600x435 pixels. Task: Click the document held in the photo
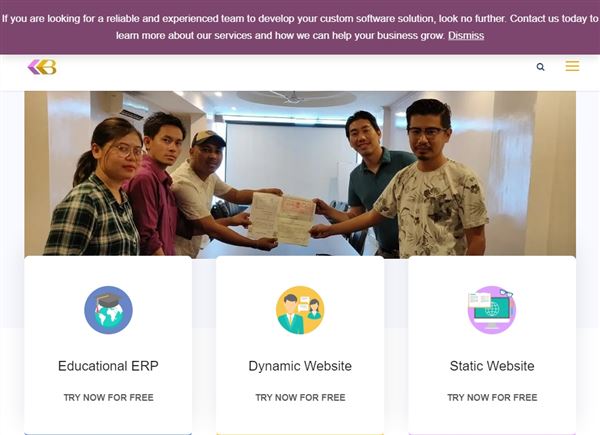tap(282, 218)
